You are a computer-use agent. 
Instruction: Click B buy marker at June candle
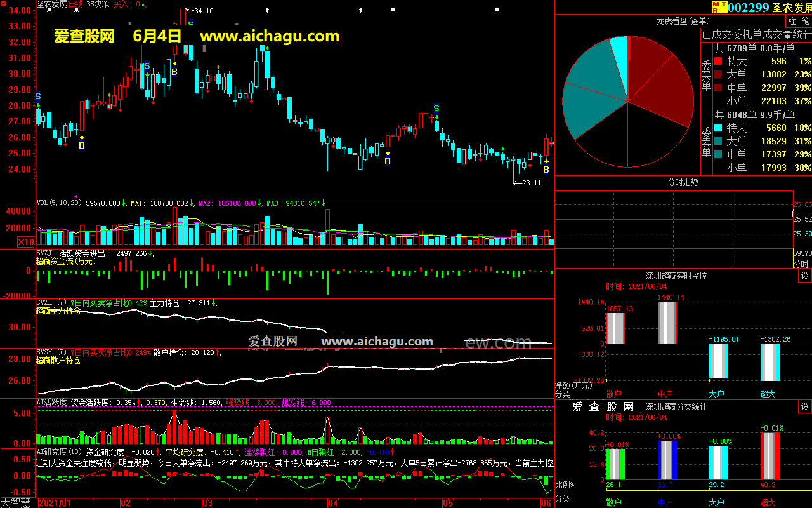coord(546,170)
